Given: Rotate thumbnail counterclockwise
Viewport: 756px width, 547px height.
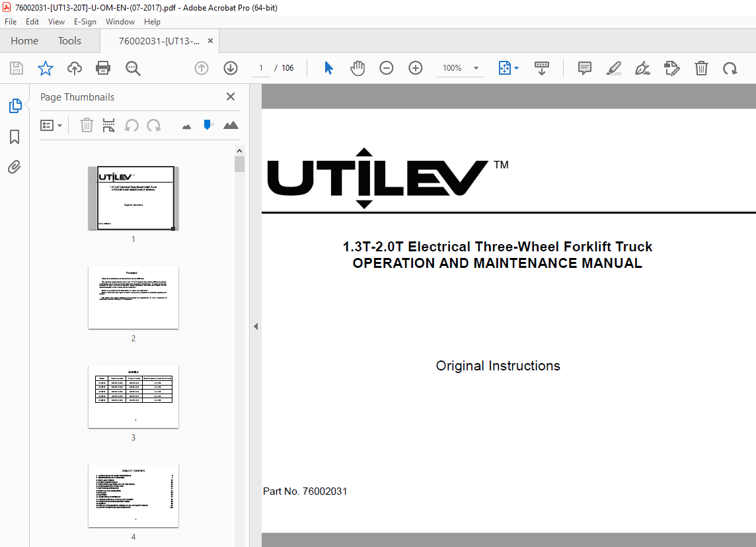Looking at the screenshot, I should (x=131, y=126).
